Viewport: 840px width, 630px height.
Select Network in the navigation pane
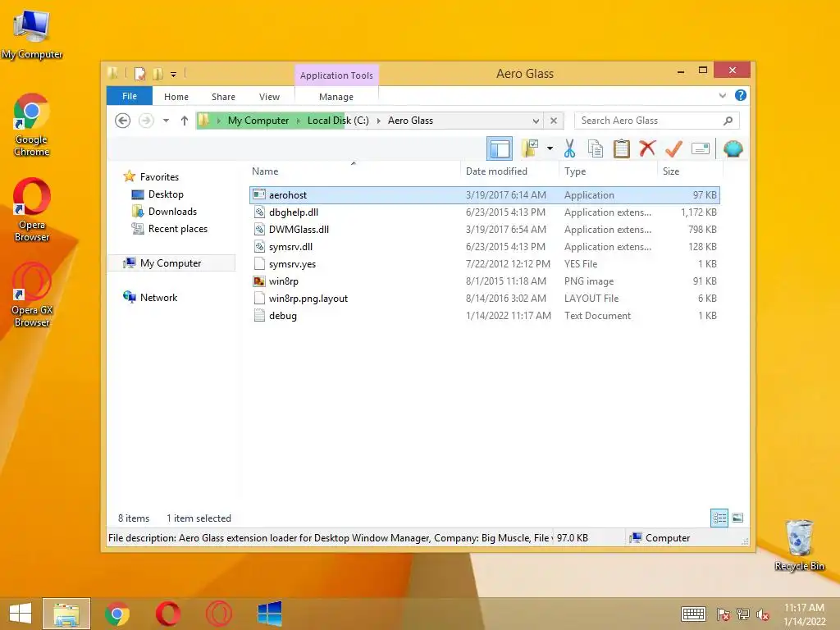click(158, 297)
